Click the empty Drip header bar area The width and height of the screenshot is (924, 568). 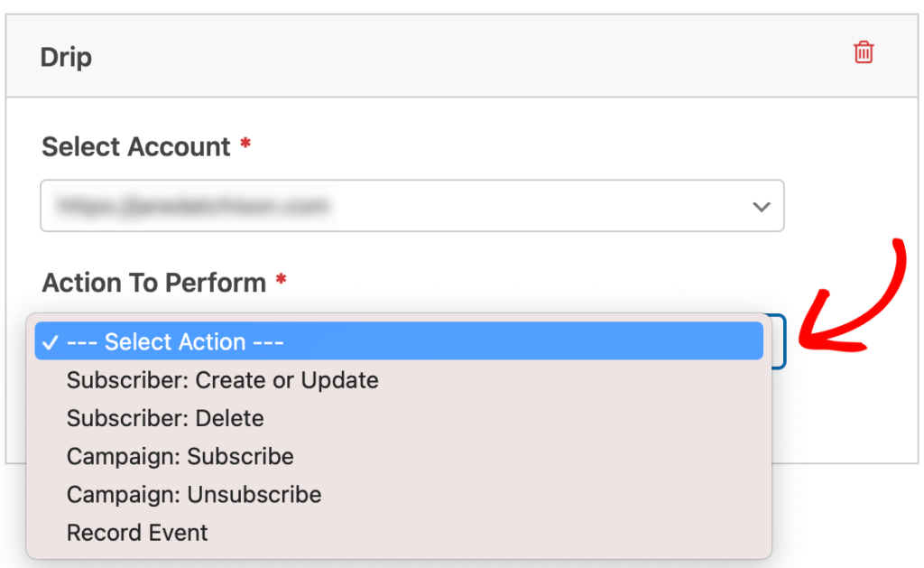(x=451, y=56)
